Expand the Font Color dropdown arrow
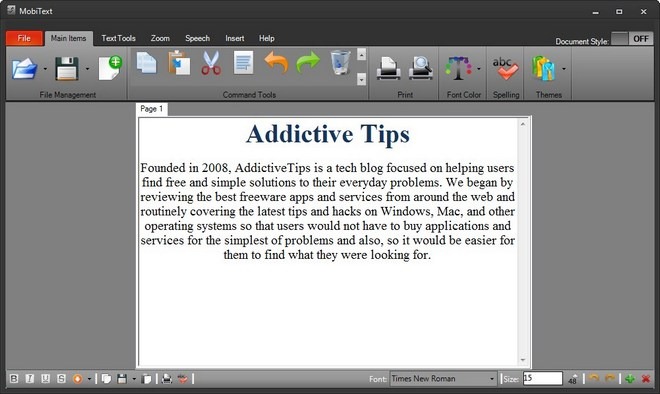Viewport: 660px width, 394px height. tap(479, 69)
